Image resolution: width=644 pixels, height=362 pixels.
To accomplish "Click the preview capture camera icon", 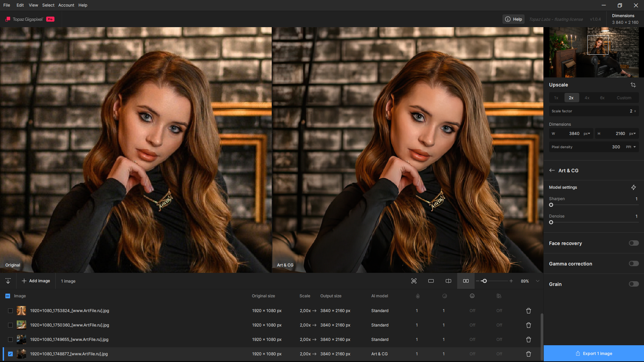I will coord(414,281).
